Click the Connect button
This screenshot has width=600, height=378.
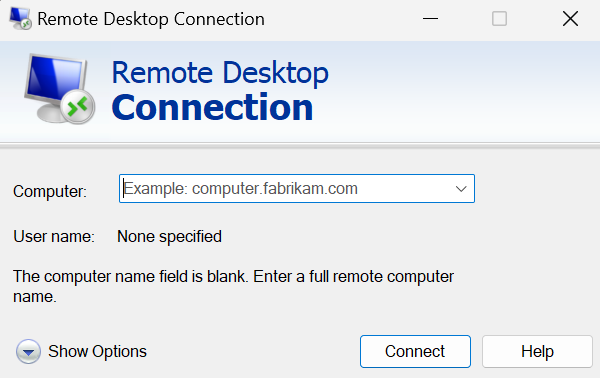point(415,351)
